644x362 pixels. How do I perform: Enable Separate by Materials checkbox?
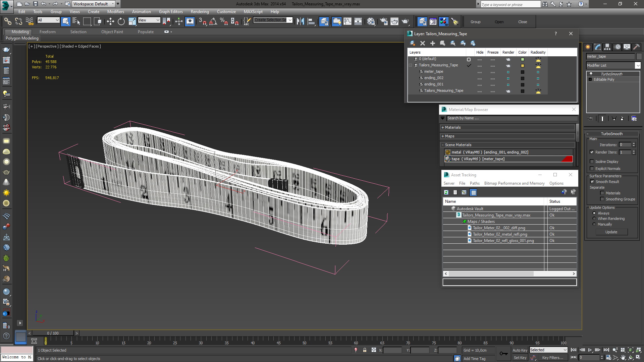(602, 193)
